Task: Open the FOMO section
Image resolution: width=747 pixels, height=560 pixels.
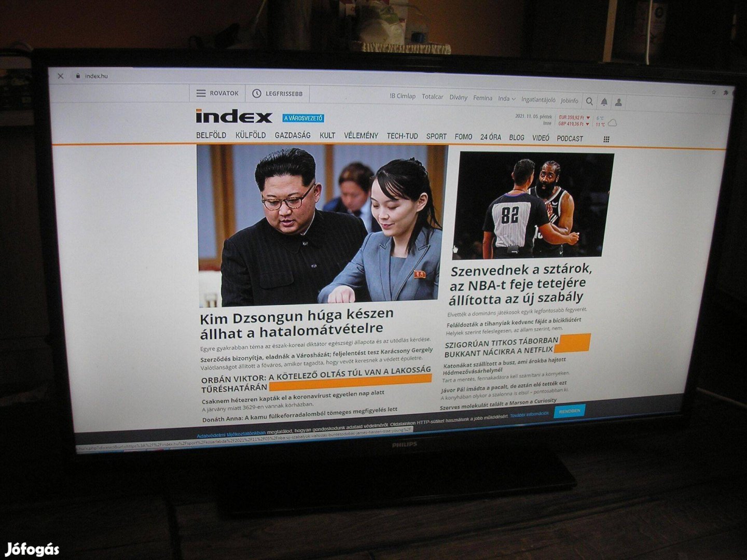Action: click(x=463, y=137)
